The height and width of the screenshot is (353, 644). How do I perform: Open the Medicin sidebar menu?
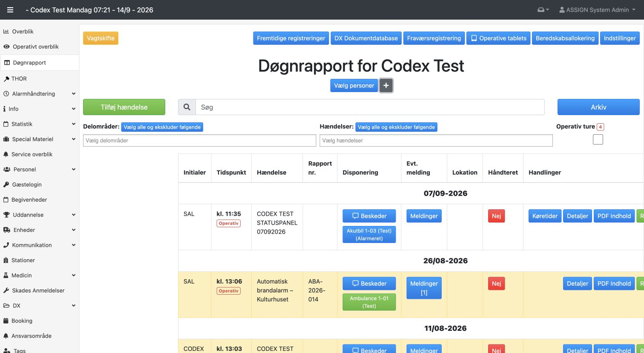point(40,275)
